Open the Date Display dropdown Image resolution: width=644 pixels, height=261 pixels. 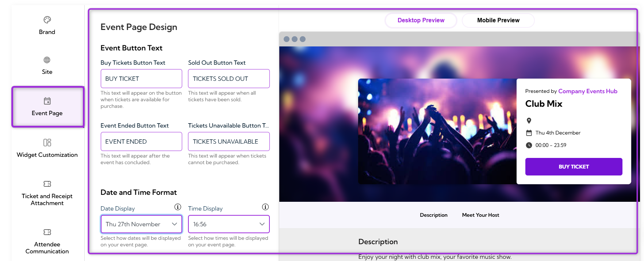coord(141,224)
